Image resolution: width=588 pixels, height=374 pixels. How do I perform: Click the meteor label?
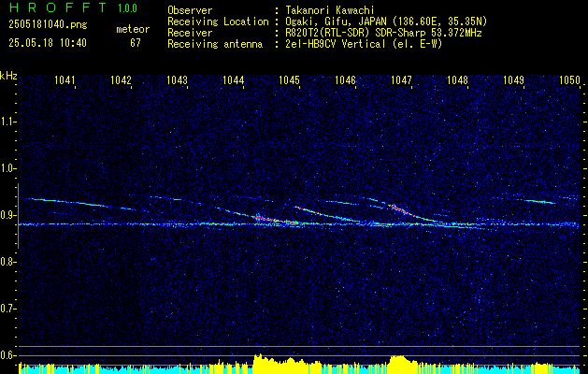coord(133,29)
